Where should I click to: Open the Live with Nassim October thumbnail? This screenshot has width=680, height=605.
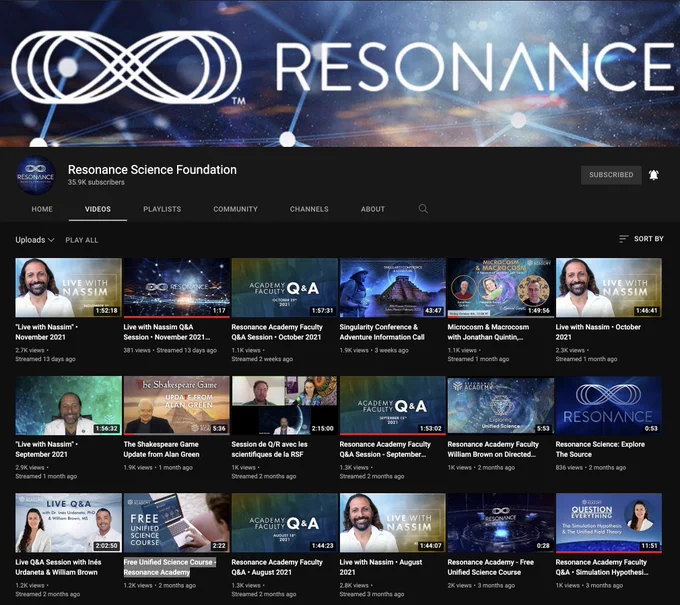coord(609,288)
